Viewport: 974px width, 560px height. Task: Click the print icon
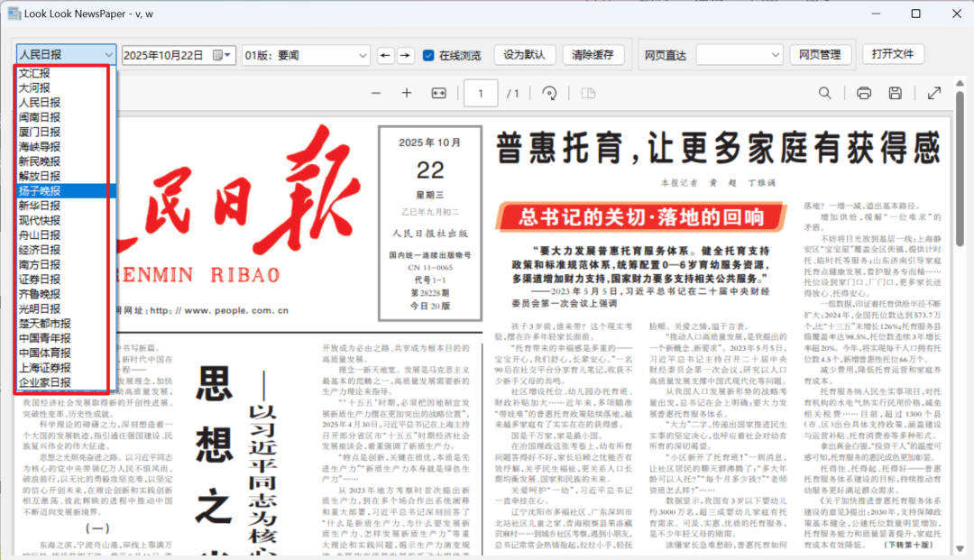point(863,92)
